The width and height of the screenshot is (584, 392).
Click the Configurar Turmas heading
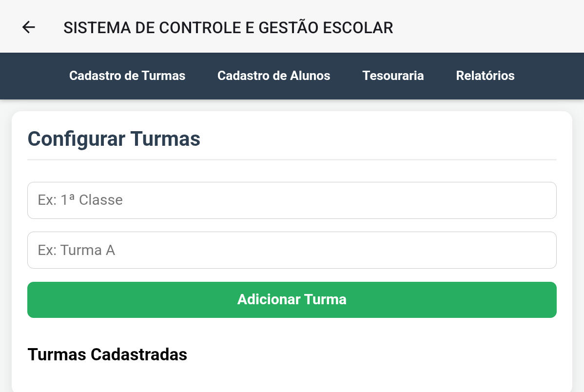[x=114, y=139]
